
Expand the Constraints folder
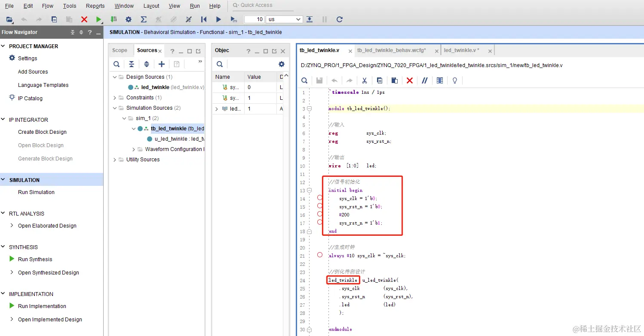coord(115,98)
